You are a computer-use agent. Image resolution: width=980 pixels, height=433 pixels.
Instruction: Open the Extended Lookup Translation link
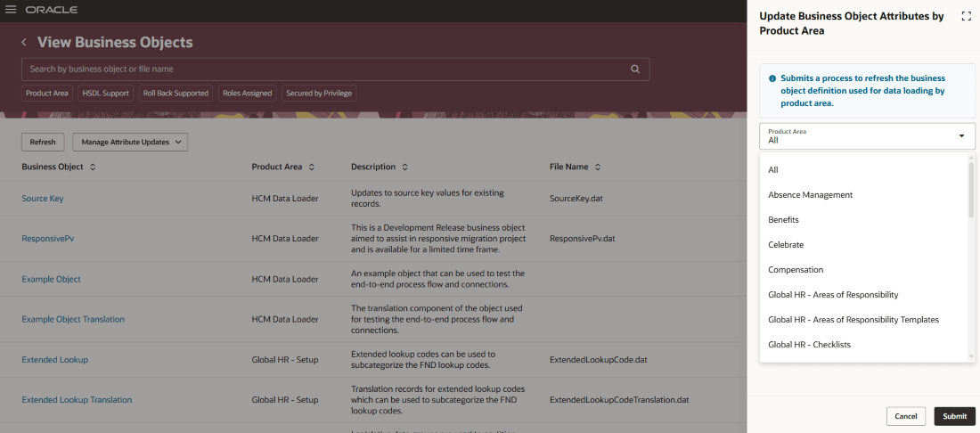coord(77,400)
